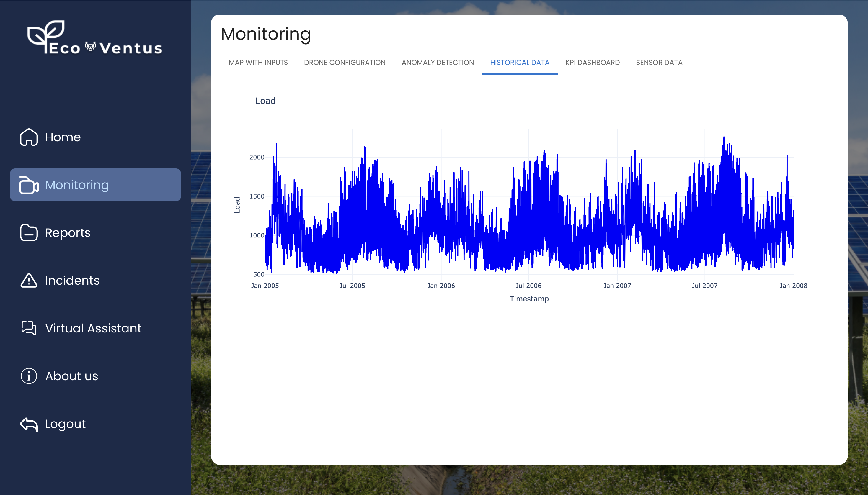868x495 pixels.
Task: Toggle chart data visibility for Load
Action: coord(265,101)
